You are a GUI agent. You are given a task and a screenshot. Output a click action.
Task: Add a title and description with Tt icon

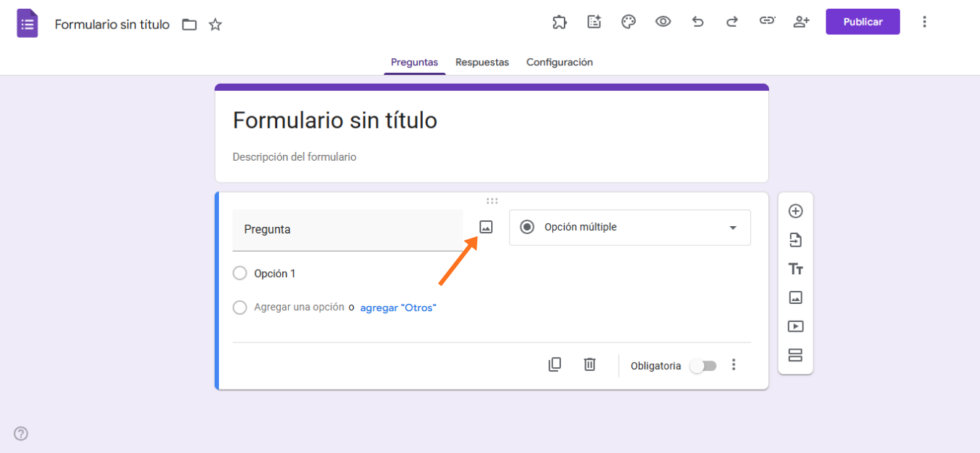(795, 268)
